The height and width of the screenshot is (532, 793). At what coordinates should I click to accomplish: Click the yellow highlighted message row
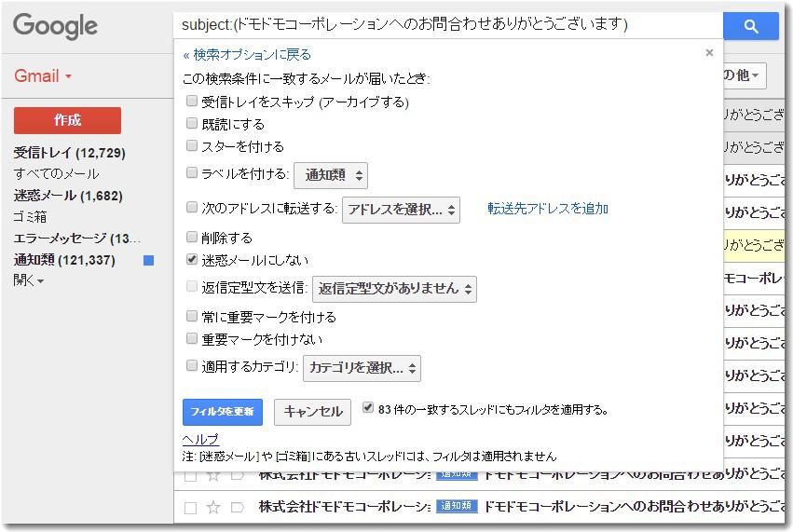754,246
